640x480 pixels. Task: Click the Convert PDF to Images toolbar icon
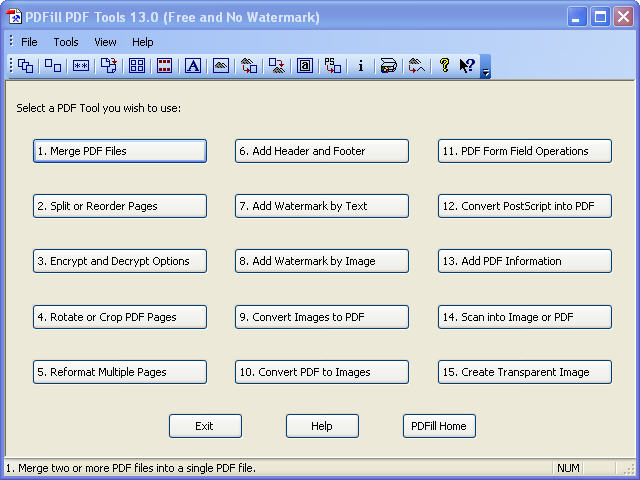click(277, 66)
